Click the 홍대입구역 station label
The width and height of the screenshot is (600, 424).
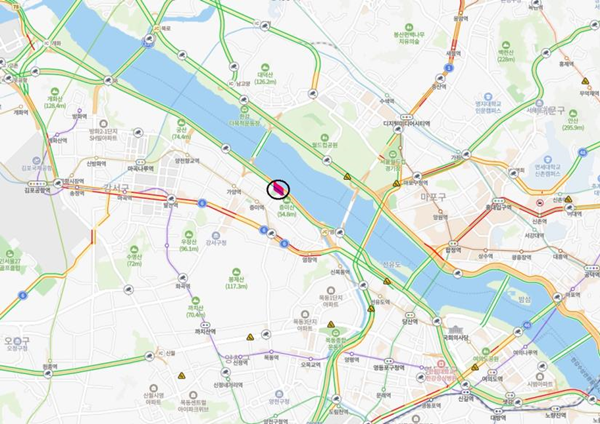point(499,207)
